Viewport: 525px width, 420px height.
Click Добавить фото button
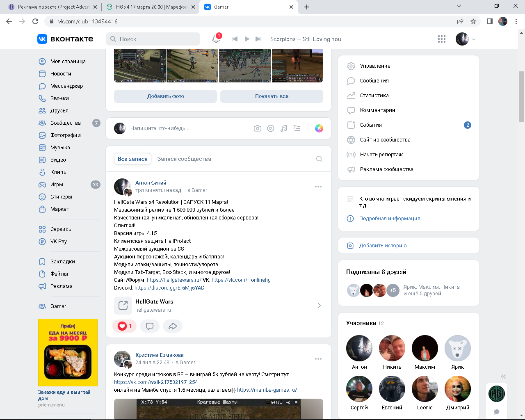tap(165, 96)
